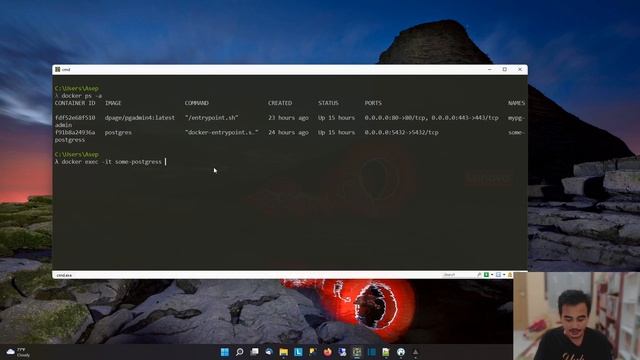Click "23 hours ago" created value
Image resolution: width=640 pixels, height=360 pixels.
[x=288, y=118]
